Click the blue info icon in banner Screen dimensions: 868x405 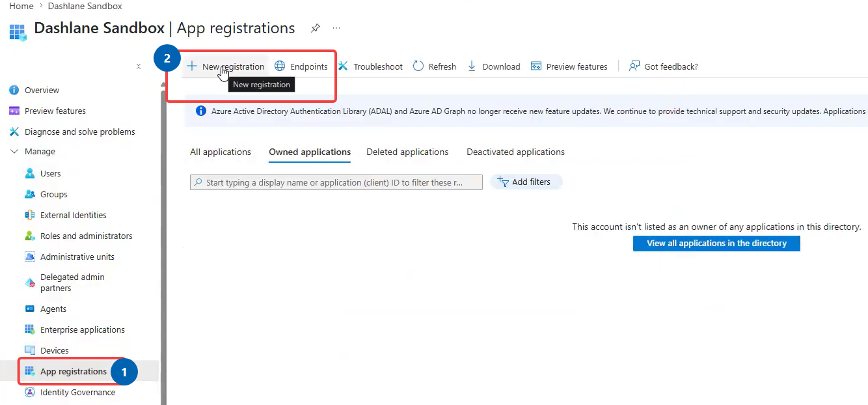point(201,111)
